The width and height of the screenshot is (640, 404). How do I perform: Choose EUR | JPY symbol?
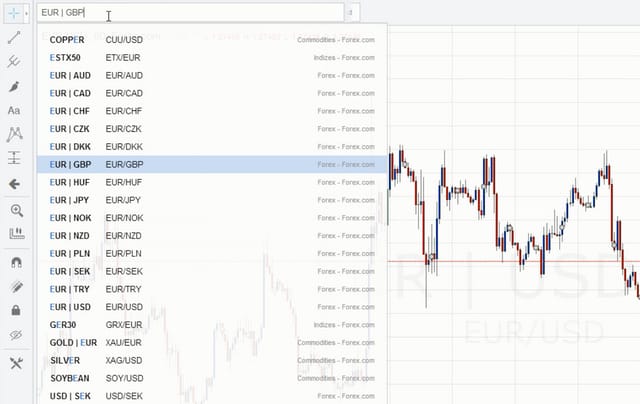coord(212,200)
